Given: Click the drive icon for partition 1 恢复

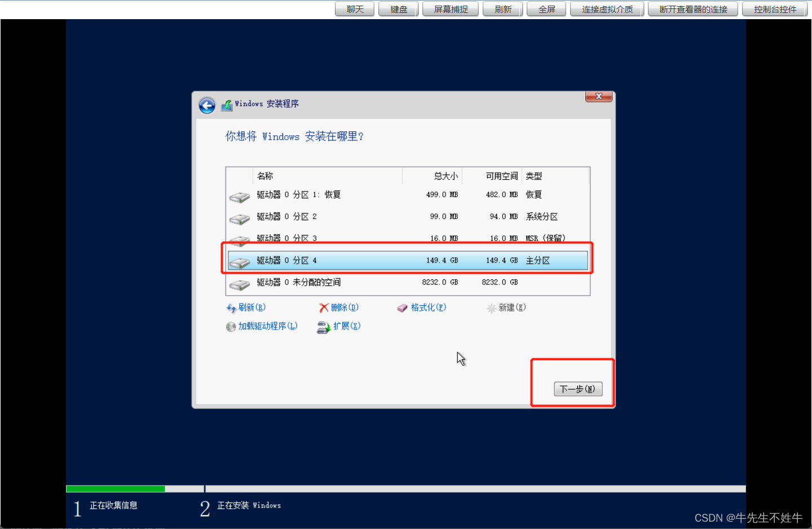Looking at the screenshot, I should point(240,197).
